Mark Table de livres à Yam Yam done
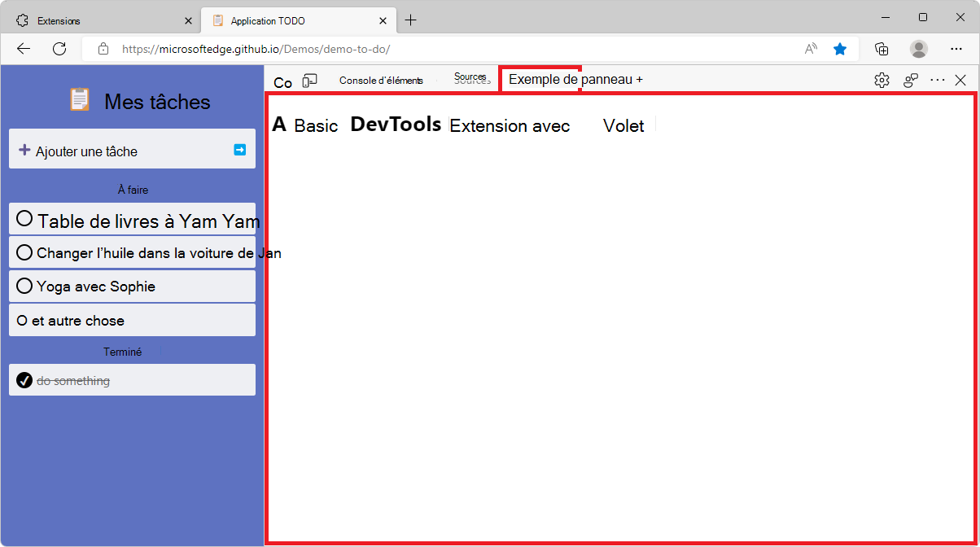 pyautogui.click(x=24, y=218)
